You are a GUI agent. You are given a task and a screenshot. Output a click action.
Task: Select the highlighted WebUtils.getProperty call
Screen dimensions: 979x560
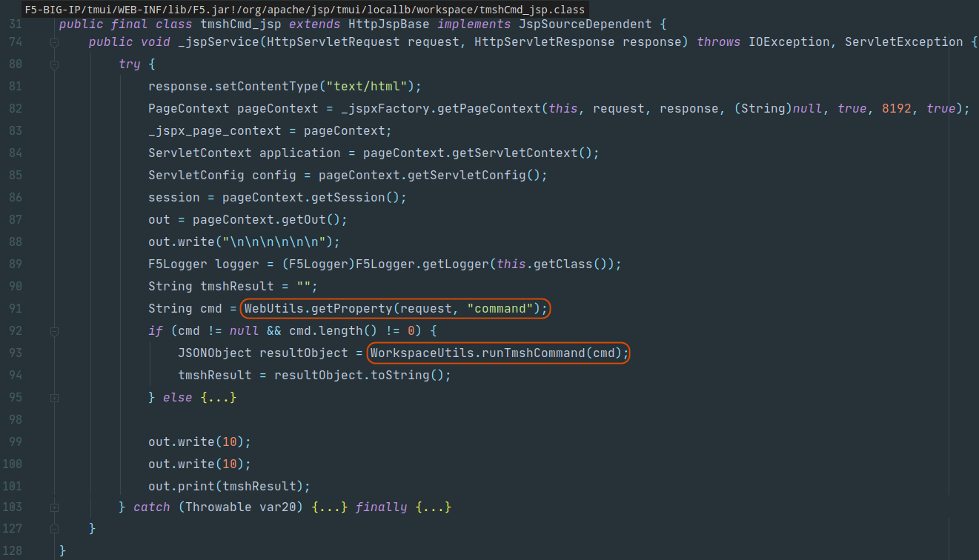click(395, 308)
